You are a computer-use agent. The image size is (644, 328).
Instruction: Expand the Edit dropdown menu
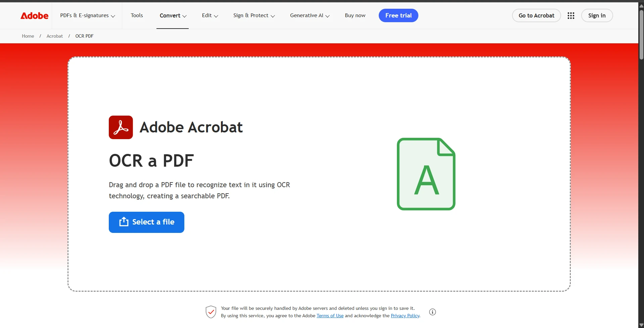click(210, 15)
